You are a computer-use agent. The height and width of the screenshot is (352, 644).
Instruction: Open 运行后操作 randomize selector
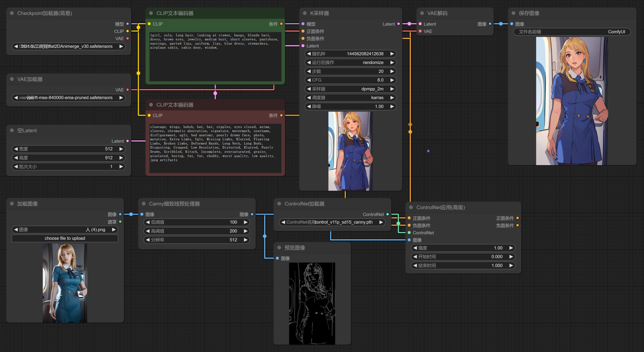(x=350, y=62)
